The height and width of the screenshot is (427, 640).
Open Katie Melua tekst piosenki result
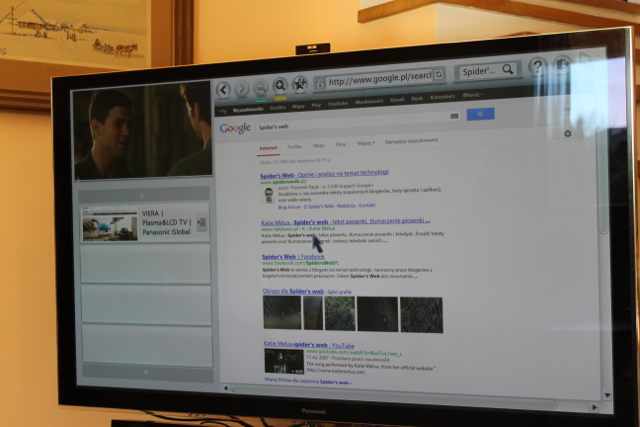346,222
